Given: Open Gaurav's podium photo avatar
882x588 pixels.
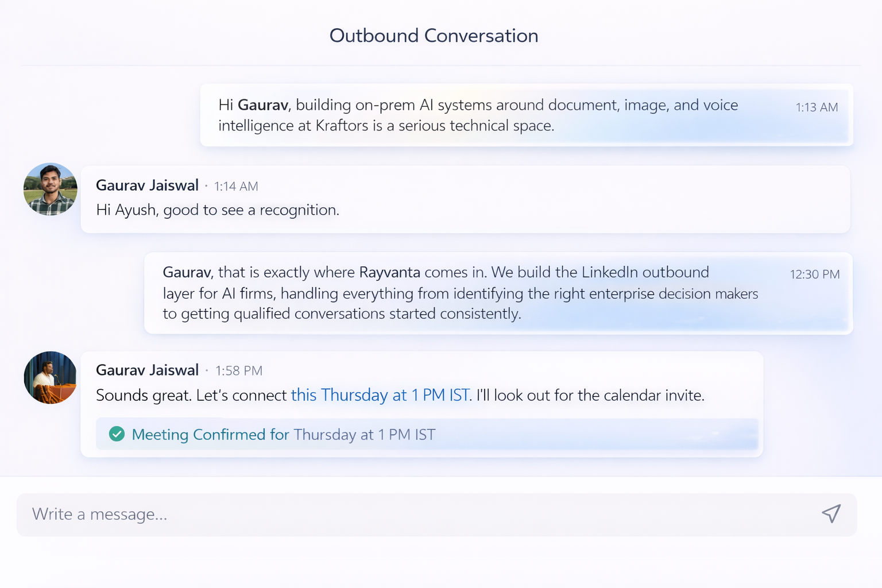Looking at the screenshot, I should pos(50,378).
